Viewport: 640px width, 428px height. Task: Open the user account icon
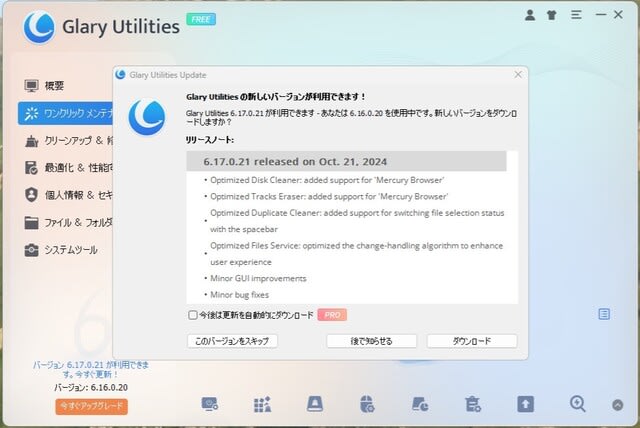coord(530,15)
